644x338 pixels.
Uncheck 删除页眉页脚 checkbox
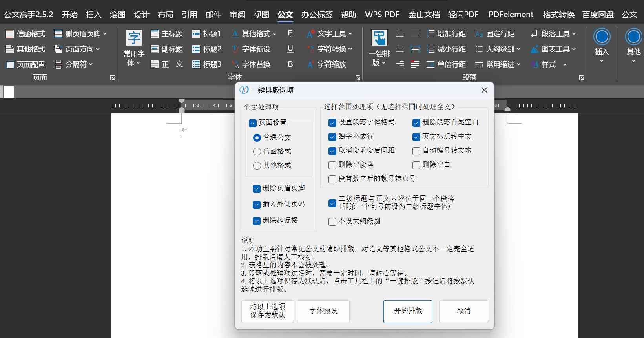click(257, 189)
